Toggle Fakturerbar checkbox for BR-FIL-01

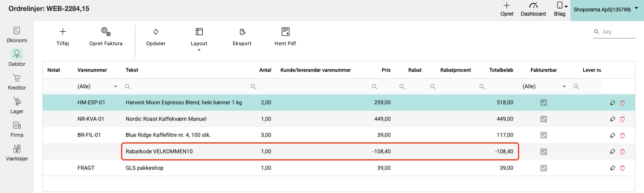[544, 135]
